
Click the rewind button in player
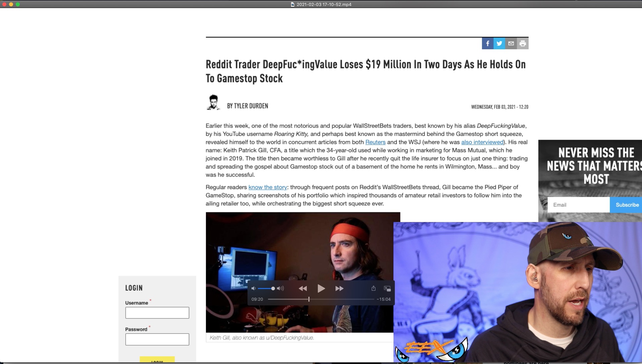click(303, 288)
